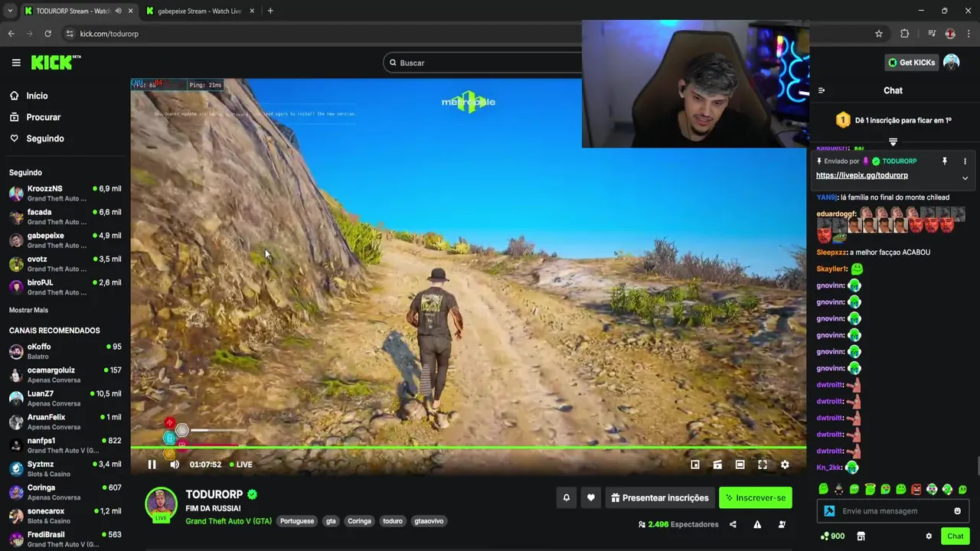Send message with green Chat button
980x551 pixels.
pos(955,536)
